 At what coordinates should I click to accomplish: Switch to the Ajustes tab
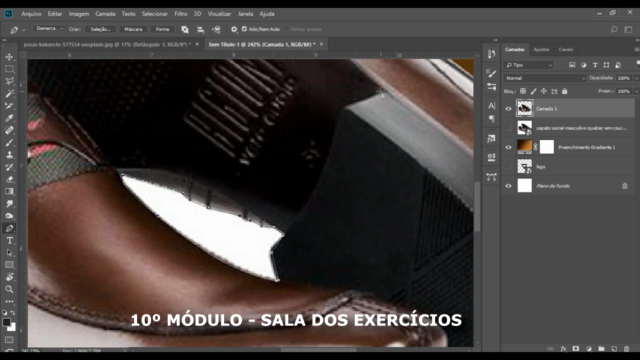tap(542, 49)
